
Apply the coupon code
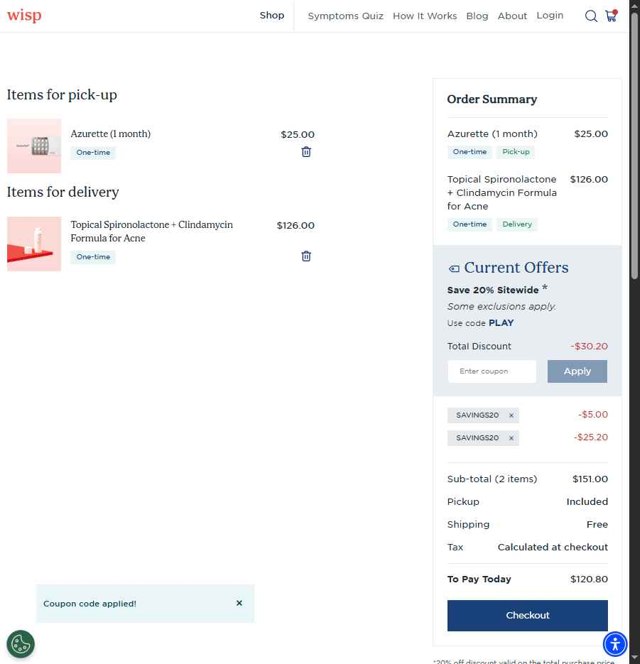pyautogui.click(x=577, y=371)
